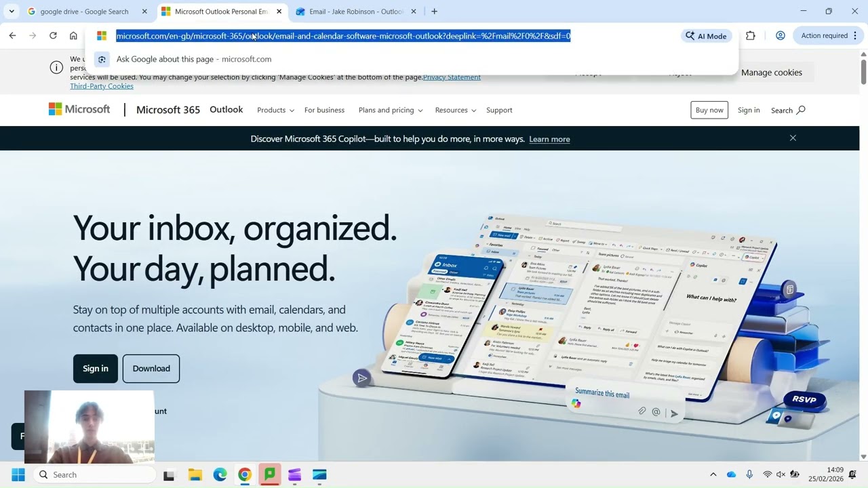
Task: Open File Explorer from the taskbar
Action: click(x=195, y=475)
